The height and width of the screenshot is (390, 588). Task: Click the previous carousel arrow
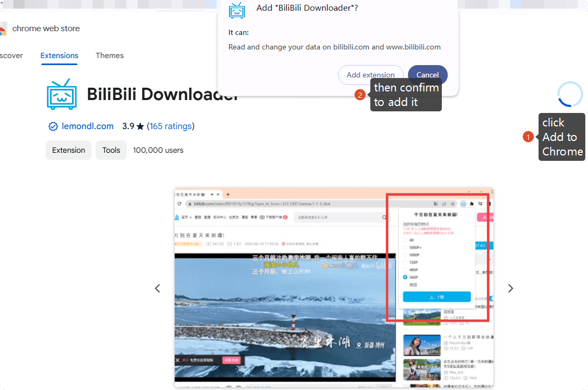[157, 288]
